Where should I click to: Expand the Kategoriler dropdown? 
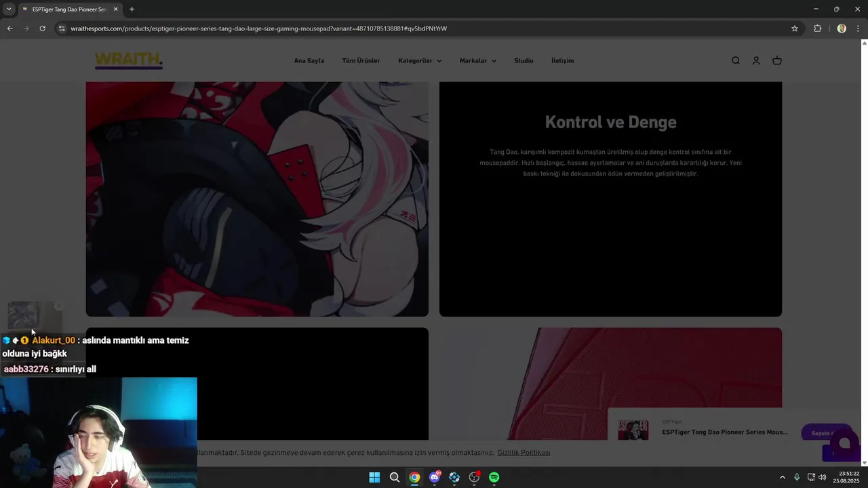420,60
